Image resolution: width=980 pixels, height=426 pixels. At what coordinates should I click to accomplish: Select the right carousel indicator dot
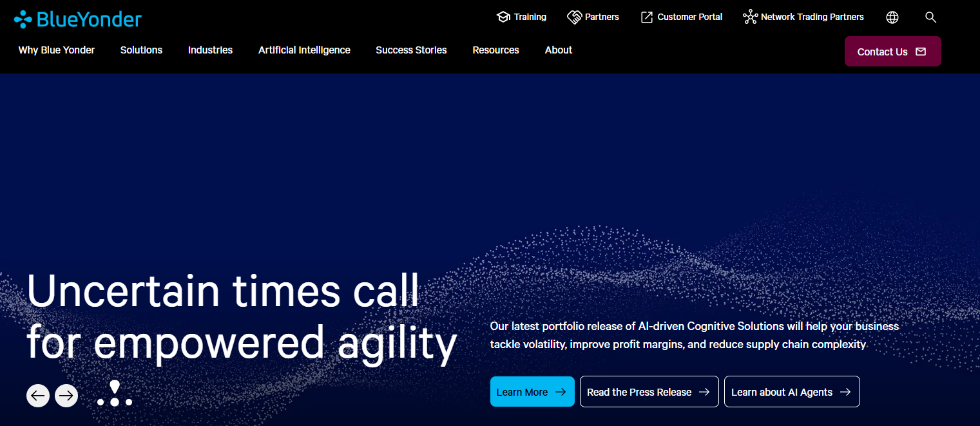[129, 402]
